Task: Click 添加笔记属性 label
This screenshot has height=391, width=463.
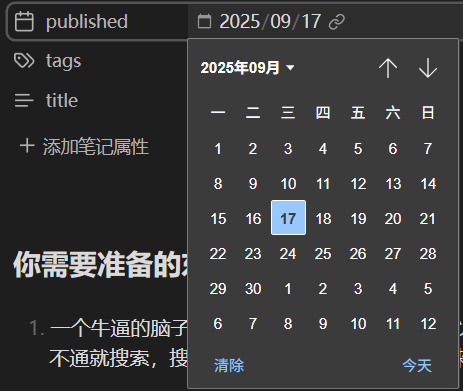Action: point(96,147)
